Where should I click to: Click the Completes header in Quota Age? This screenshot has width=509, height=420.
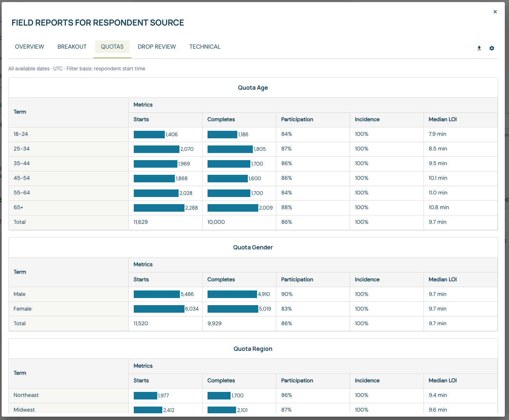coord(221,119)
